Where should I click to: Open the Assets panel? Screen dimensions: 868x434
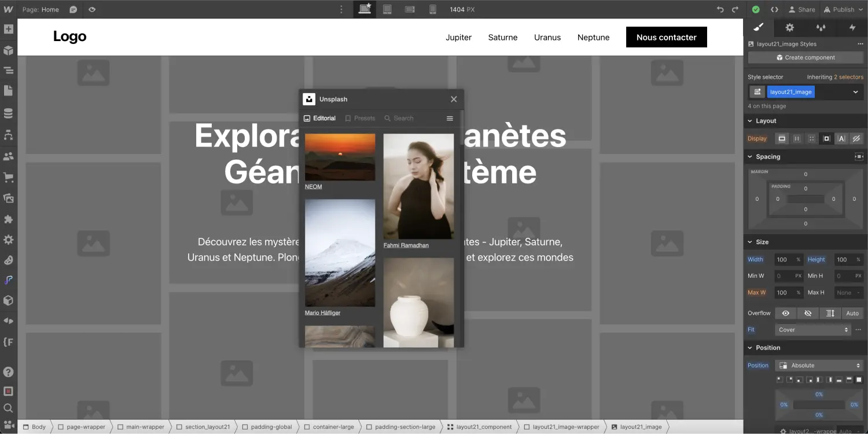point(8,198)
